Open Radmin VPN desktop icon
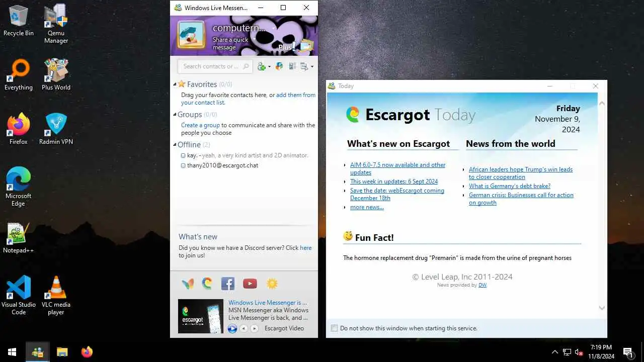Image resolution: width=644 pixels, height=362 pixels. (56, 129)
